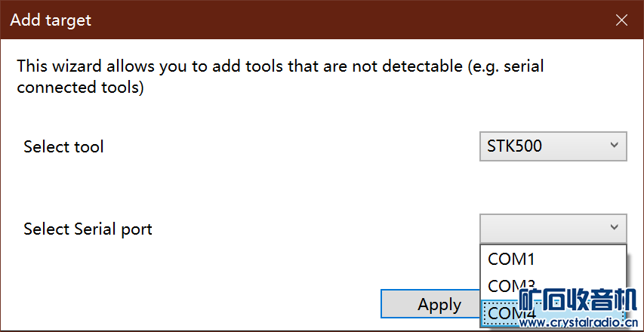Image resolution: width=644 pixels, height=332 pixels.
Task: Click the Select tool label
Action: point(64,146)
